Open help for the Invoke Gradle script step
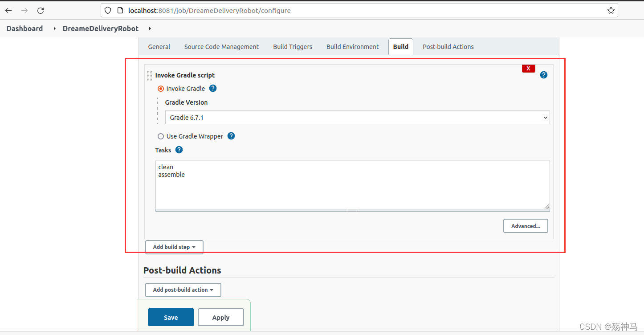This screenshot has width=644, height=335. coord(543,75)
